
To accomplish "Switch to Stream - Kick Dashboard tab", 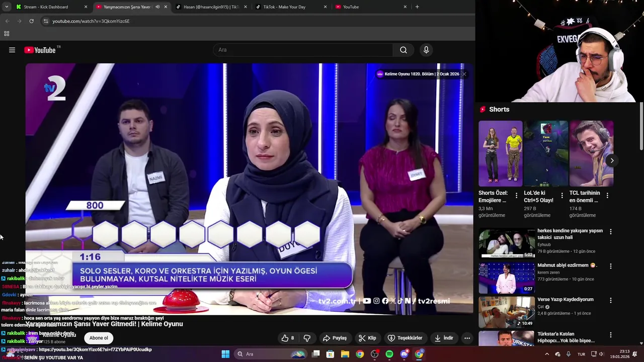I will tap(46, 7).
